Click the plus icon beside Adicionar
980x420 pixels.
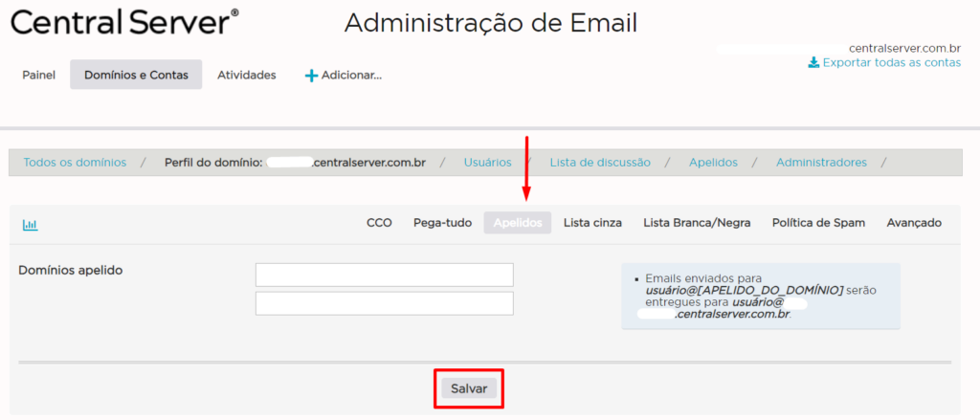[310, 76]
